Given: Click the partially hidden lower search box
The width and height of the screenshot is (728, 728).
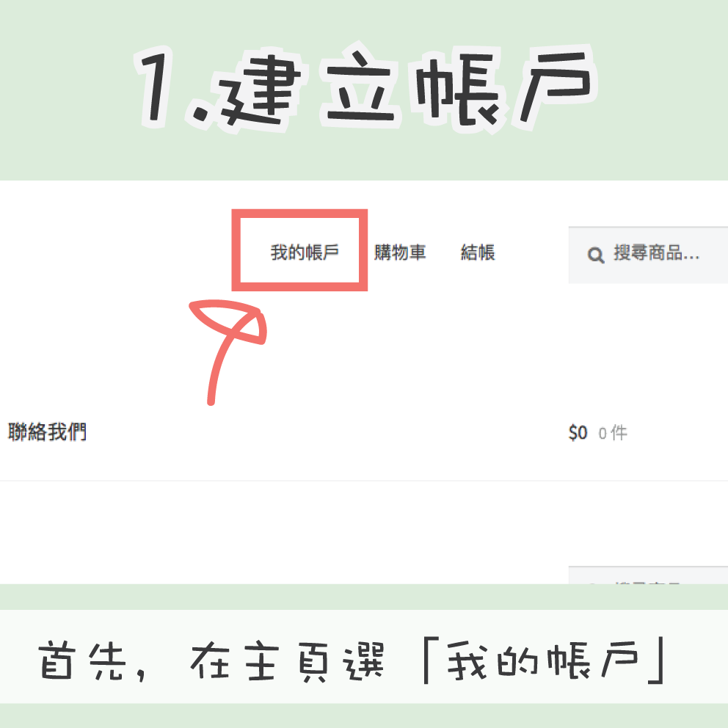Looking at the screenshot, I should 648,575.
